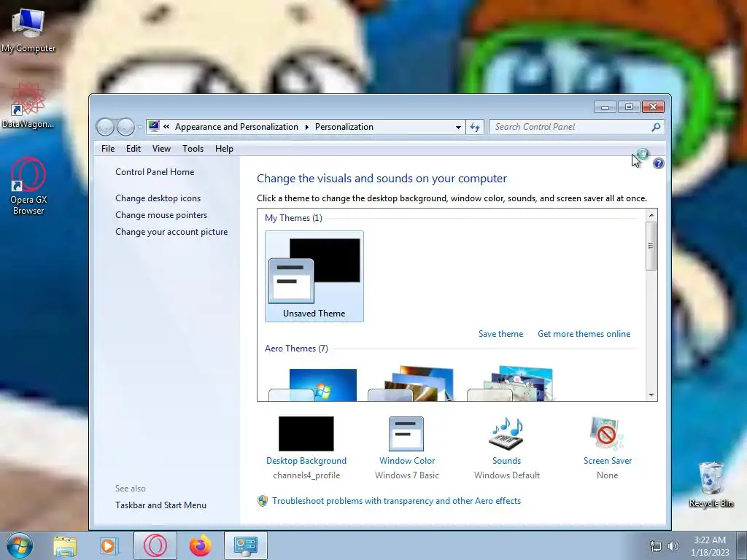Click Sounds text link
Viewport: 747px width, 560px height.
(506, 461)
